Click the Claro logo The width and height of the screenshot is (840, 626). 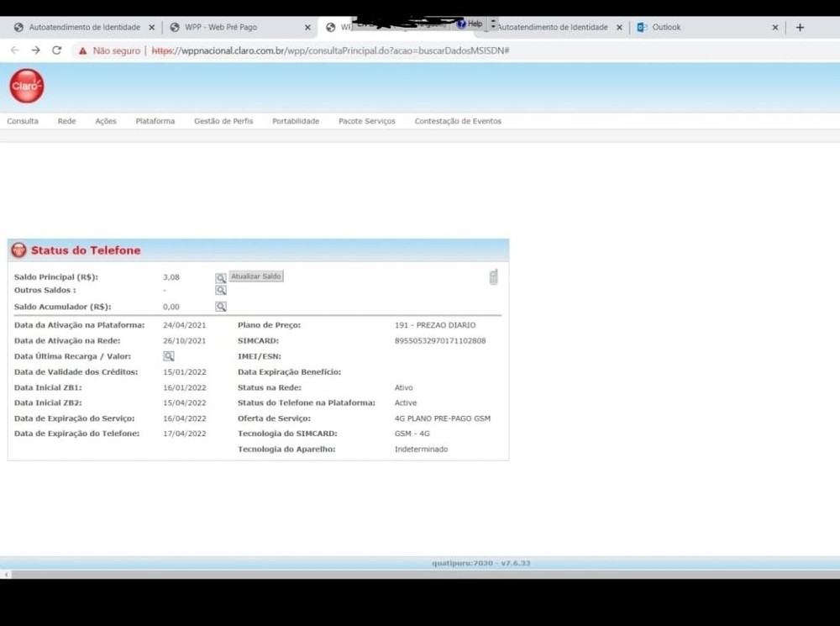coord(27,86)
